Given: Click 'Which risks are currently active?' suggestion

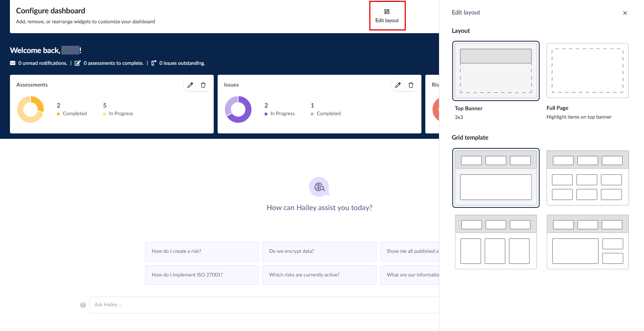Looking at the screenshot, I should 319,275.
